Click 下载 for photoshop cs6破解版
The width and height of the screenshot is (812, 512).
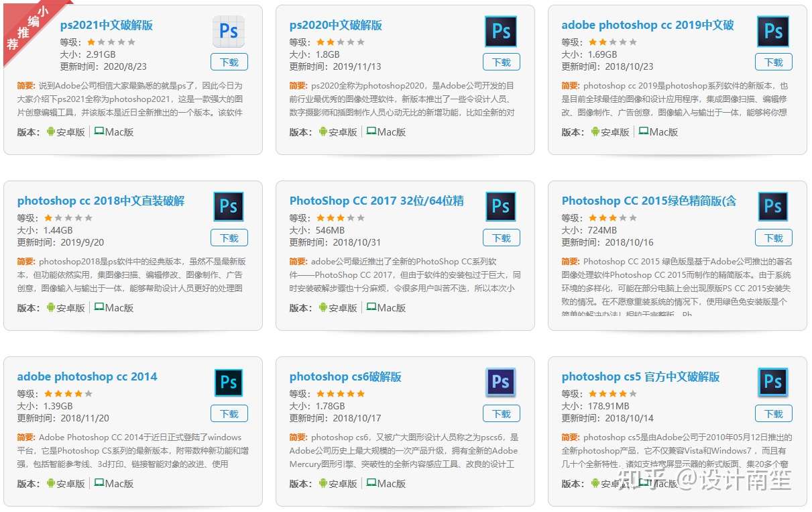[502, 413]
